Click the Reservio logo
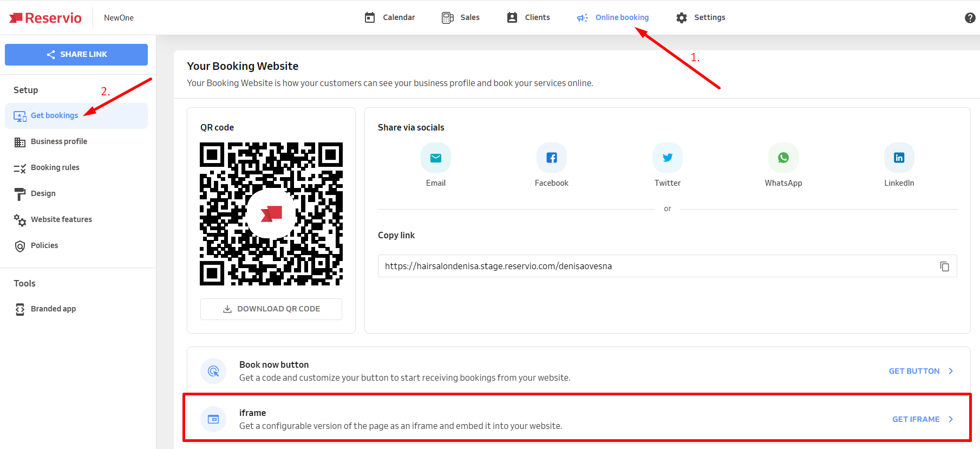980x449 pixels. [45, 18]
